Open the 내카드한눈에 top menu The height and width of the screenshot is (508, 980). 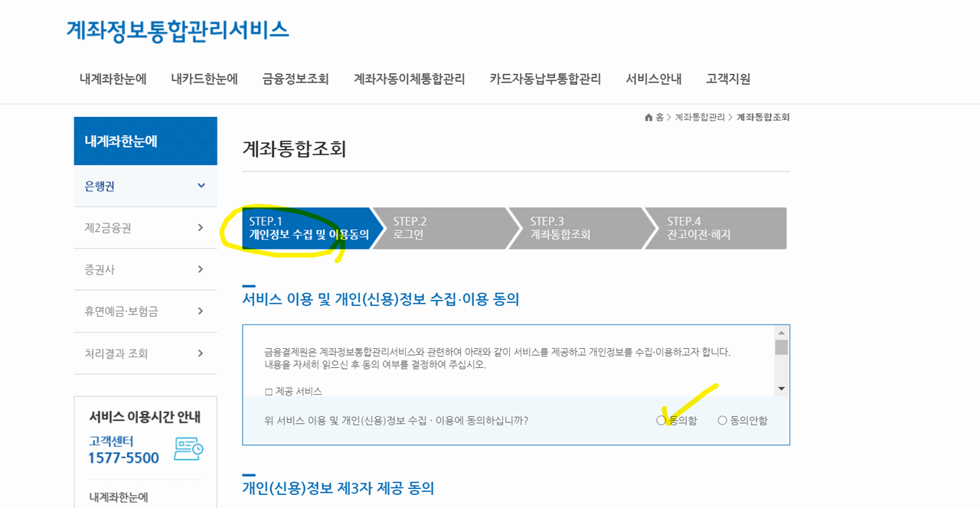pyautogui.click(x=204, y=79)
